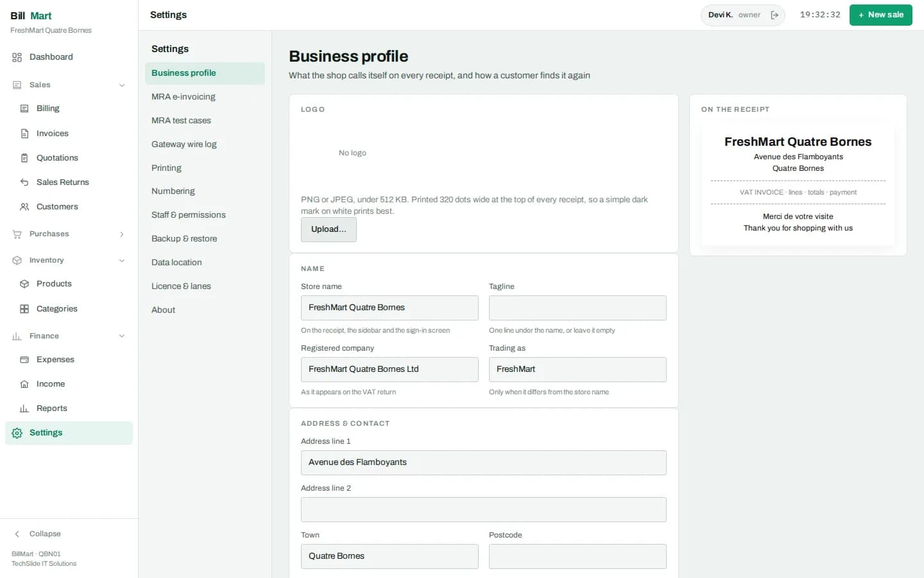Click the empty Postcode field
Image resolution: width=924 pixels, height=578 pixels.
[x=577, y=556]
